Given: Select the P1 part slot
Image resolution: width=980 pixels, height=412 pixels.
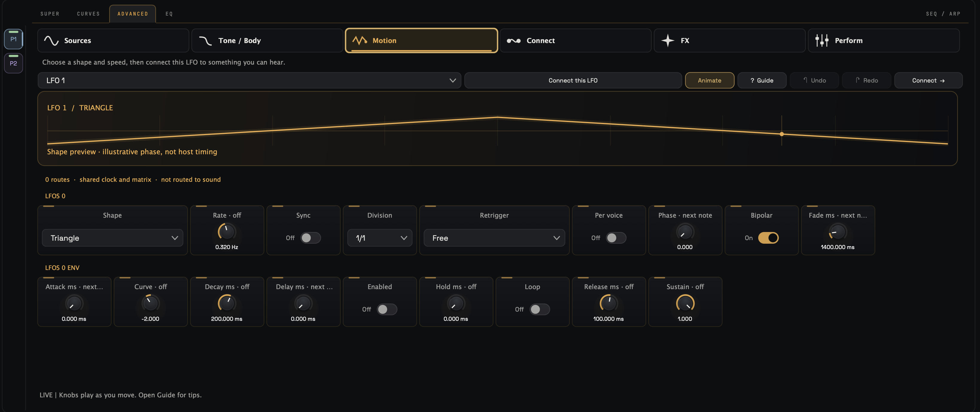Looking at the screenshot, I should (x=13, y=39).
